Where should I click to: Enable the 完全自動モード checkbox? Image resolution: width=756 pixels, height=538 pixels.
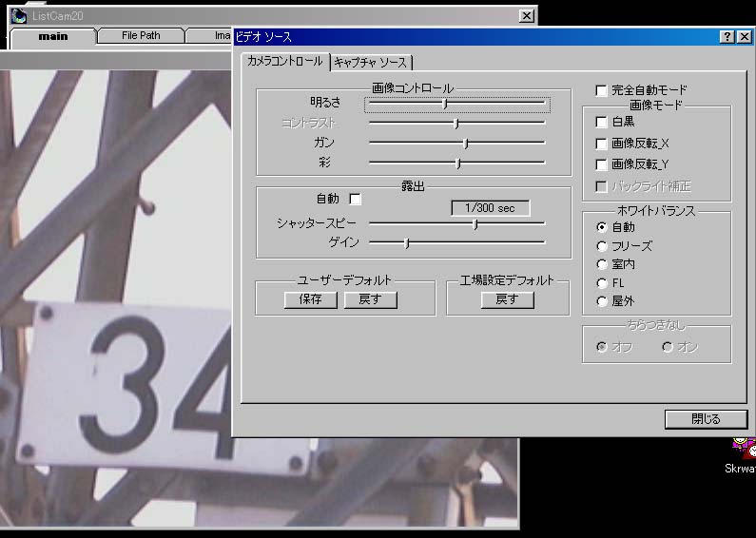601,90
